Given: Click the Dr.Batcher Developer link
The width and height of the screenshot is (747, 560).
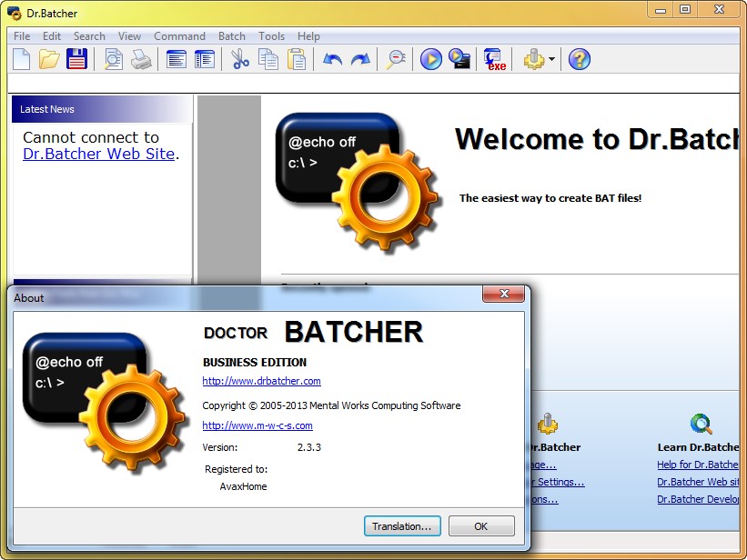Looking at the screenshot, I should pos(698,499).
